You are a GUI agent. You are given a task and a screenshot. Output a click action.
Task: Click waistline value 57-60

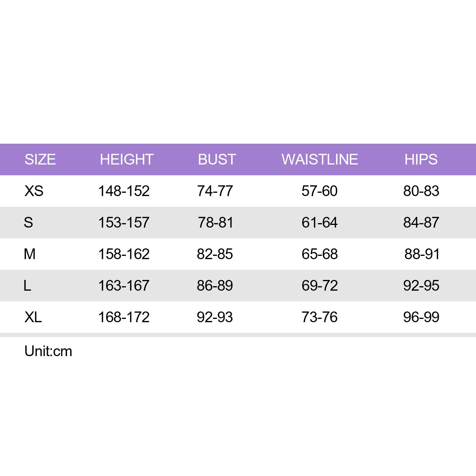pyautogui.click(x=320, y=191)
